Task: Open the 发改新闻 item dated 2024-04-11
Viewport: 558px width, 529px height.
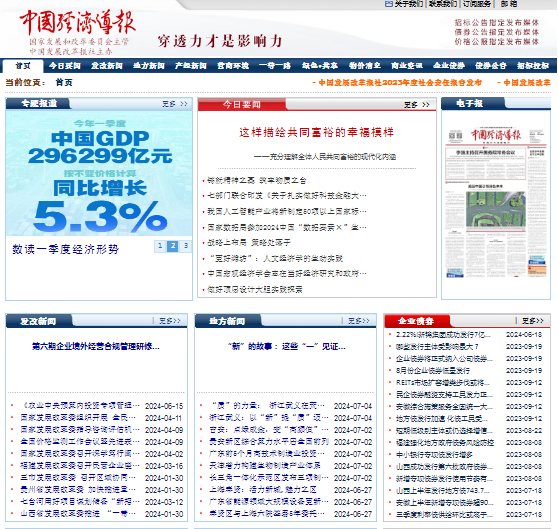Action: pyautogui.click(x=78, y=418)
